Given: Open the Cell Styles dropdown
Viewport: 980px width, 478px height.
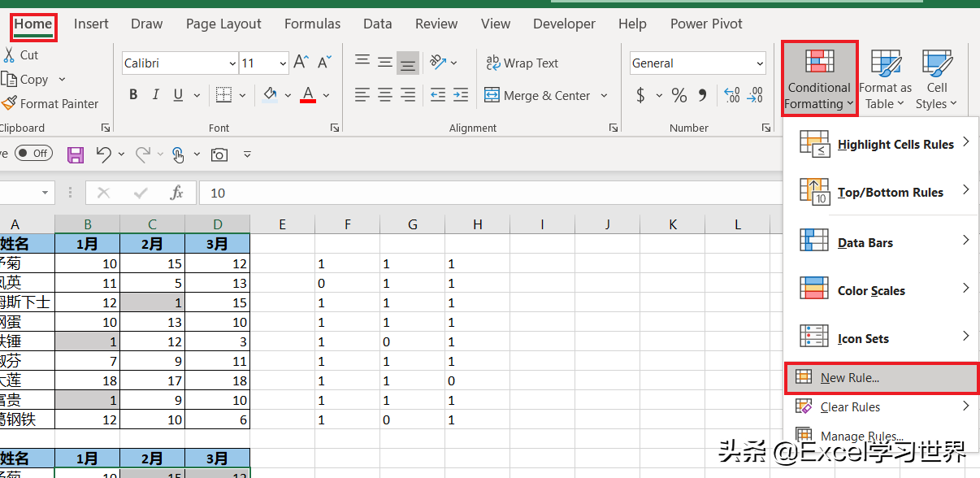Looking at the screenshot, I should click(x=937, y=80).
